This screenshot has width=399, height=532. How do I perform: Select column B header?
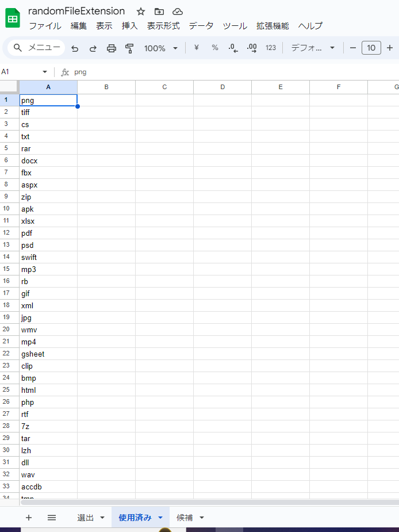coord(106,87)
